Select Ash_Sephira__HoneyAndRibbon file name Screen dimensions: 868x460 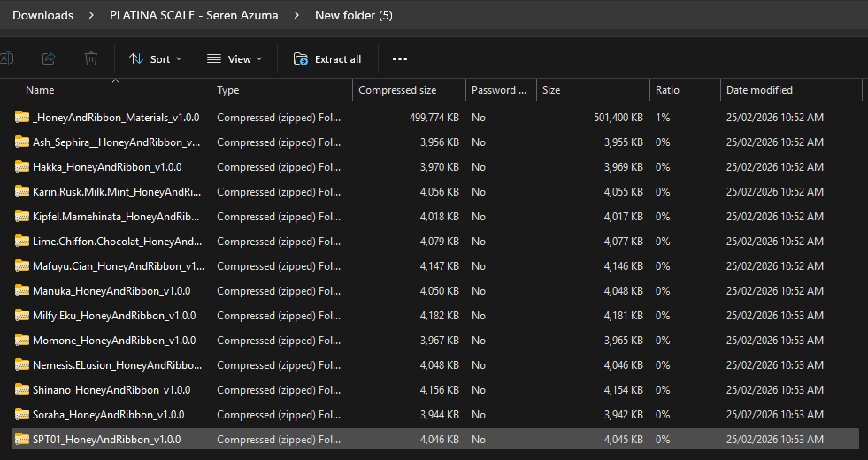coord(116,142)
